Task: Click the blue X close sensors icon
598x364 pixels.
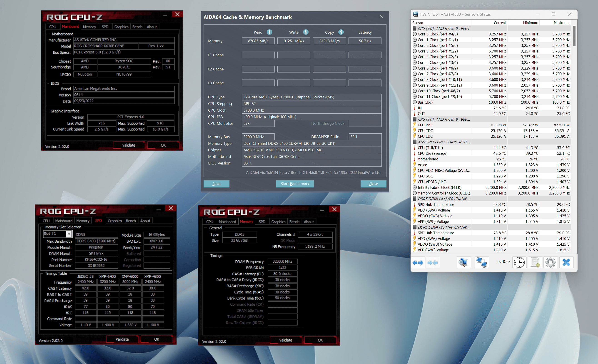Action: pyautogui.click(x=566, y=263)
